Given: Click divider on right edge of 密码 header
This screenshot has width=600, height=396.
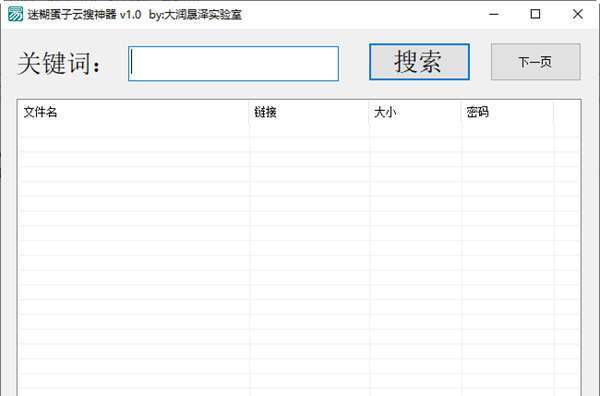Looking at the screenshot, I should point(553,112).
